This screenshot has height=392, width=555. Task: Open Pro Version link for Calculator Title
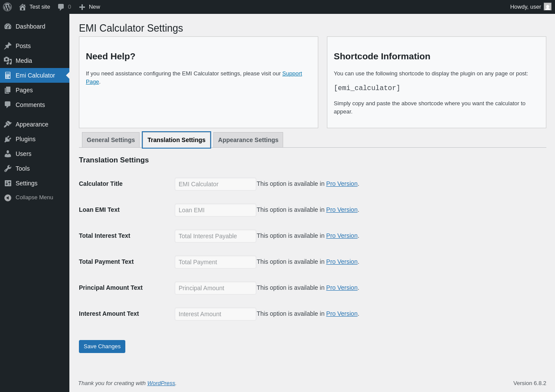pyautogui.click(x=342, y=184)
